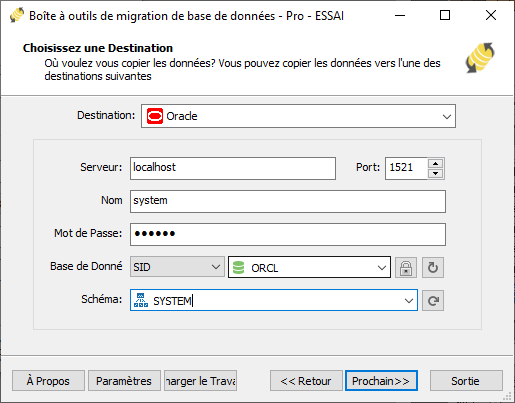This screenshot has width=515, height=403.
Task: Click the Oracle logo in Destination combo
Action: click(x=155, y=116)
